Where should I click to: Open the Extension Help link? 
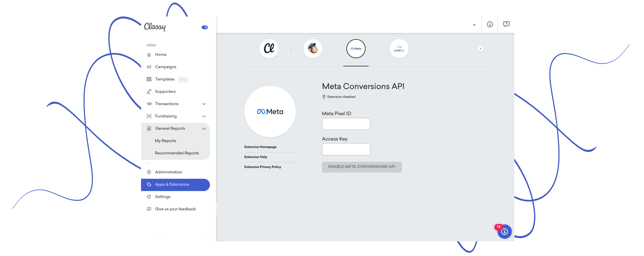pyautogui.click(x=256, y=157)
